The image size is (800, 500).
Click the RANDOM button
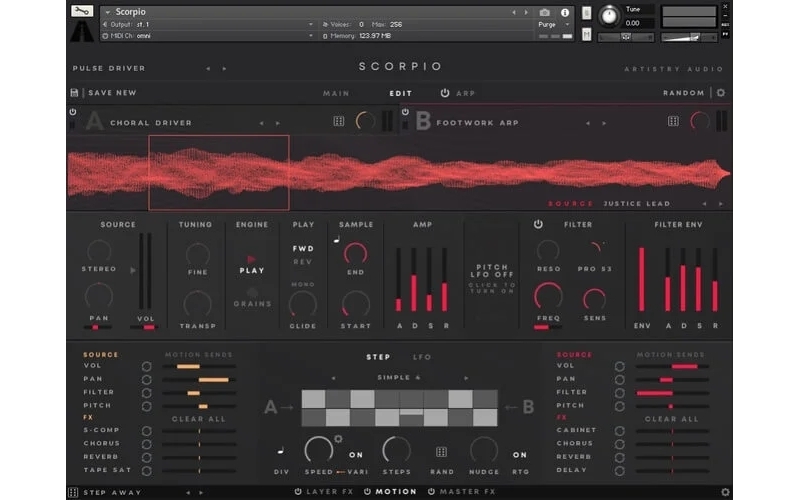684,93
